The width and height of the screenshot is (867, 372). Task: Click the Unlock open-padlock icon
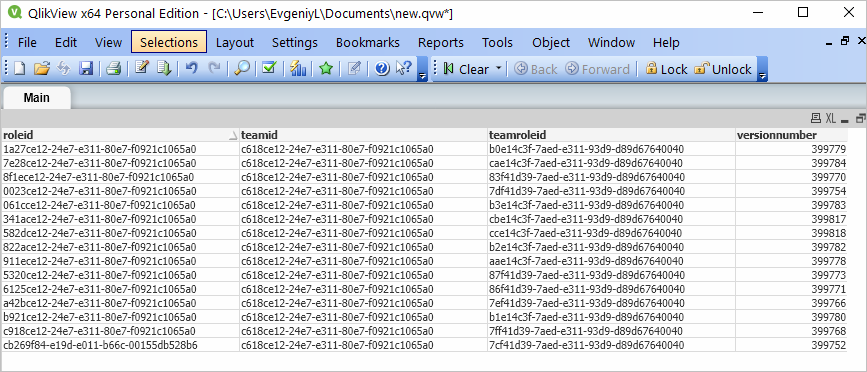(702, 69)
